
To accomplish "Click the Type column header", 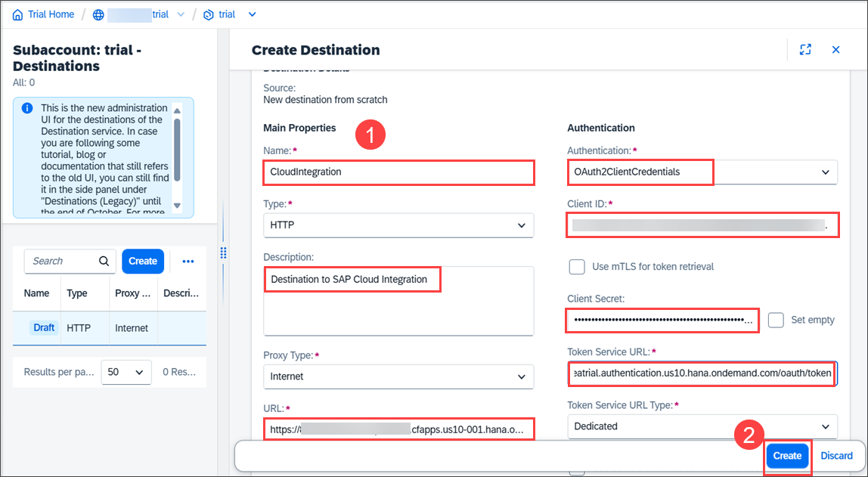I will (x=77, y=293).
